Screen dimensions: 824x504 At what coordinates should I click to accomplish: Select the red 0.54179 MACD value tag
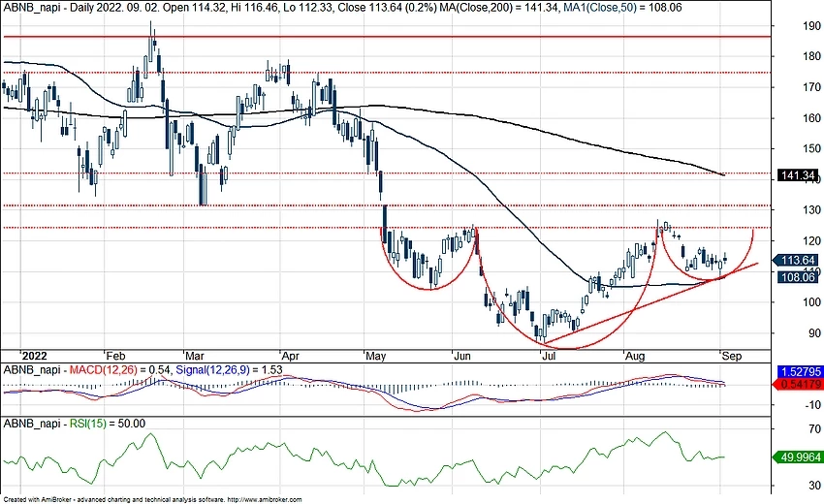(x=797, y=385)
